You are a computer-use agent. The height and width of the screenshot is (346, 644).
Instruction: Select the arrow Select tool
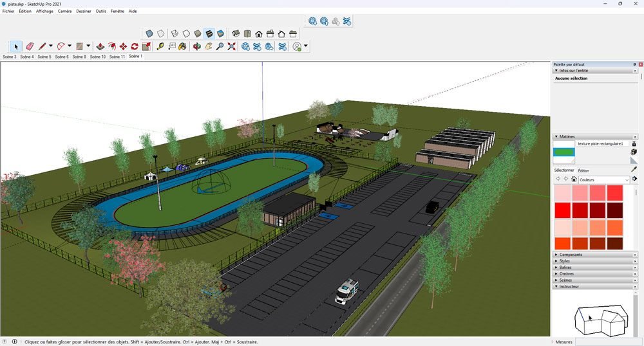tap(16, 46)
